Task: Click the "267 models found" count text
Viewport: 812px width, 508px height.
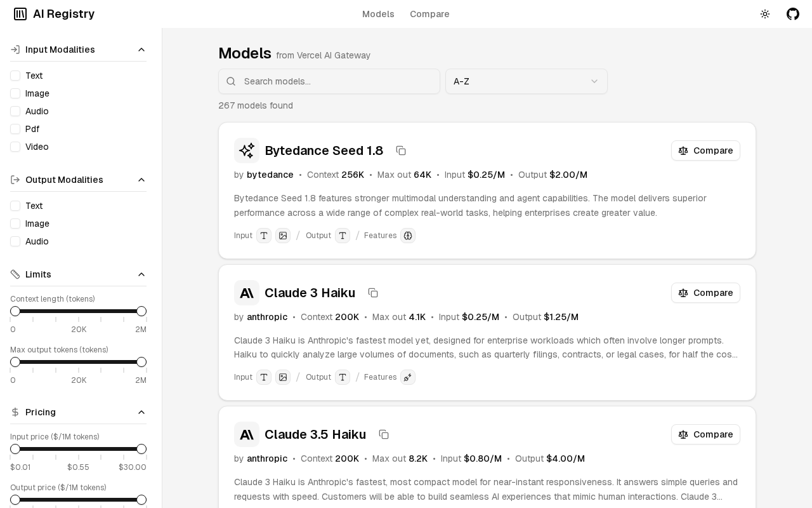Action: click(256, 105)
